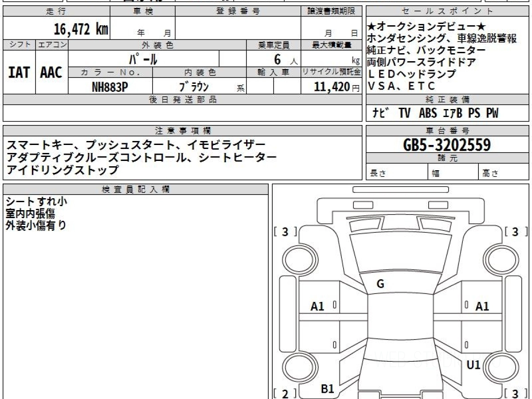Click the 長さ dimension cell
The height and width of the screenshot is (399, 532).
397,172
